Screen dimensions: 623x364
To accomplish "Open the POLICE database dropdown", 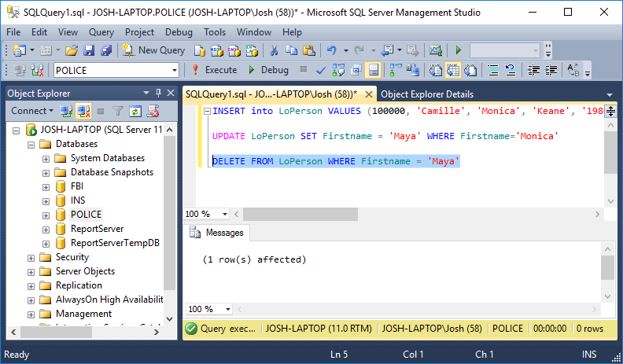I will coord(175,71).
